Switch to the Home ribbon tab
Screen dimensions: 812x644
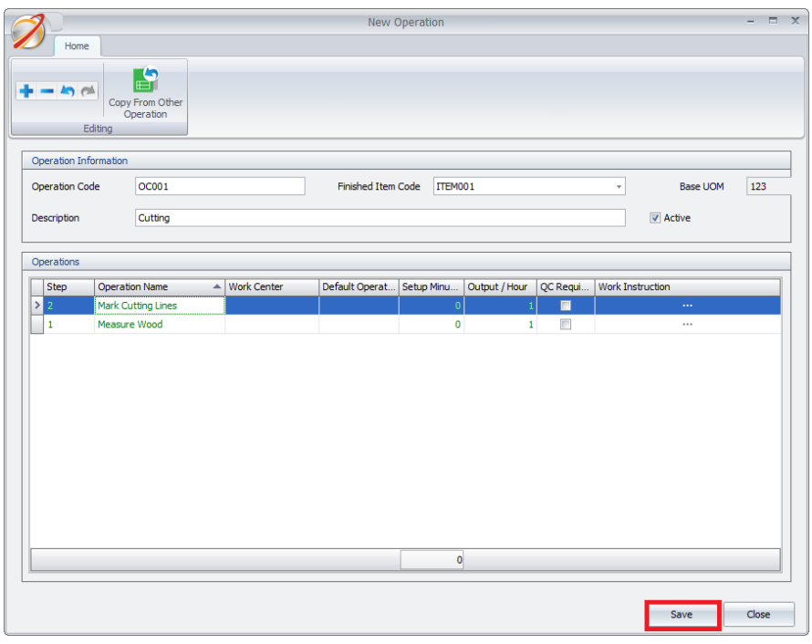(x=77, y=47)
